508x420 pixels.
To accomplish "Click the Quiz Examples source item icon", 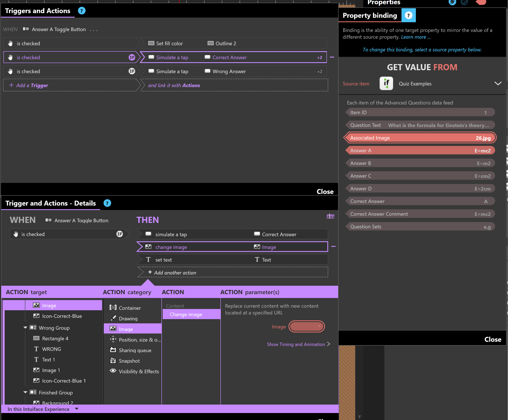I will pos(386,84).
